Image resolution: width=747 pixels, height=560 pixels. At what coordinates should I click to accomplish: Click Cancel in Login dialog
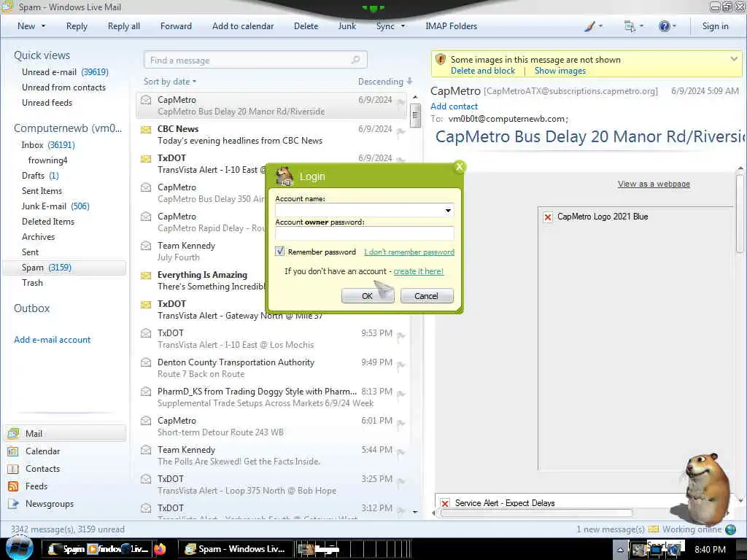click(426, 296)
